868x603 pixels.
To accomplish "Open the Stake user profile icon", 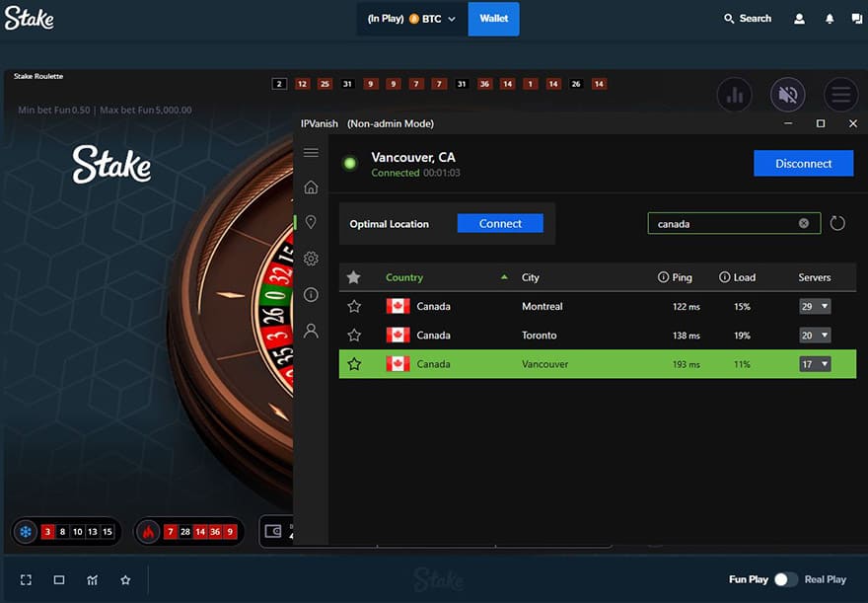I will 799,19.
